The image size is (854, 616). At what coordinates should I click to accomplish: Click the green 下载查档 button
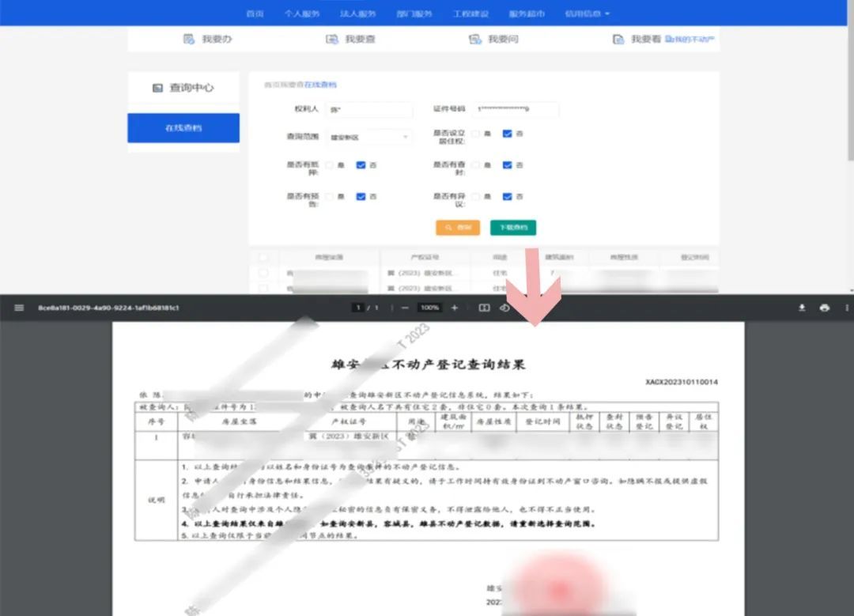click(x=513, y=227)
